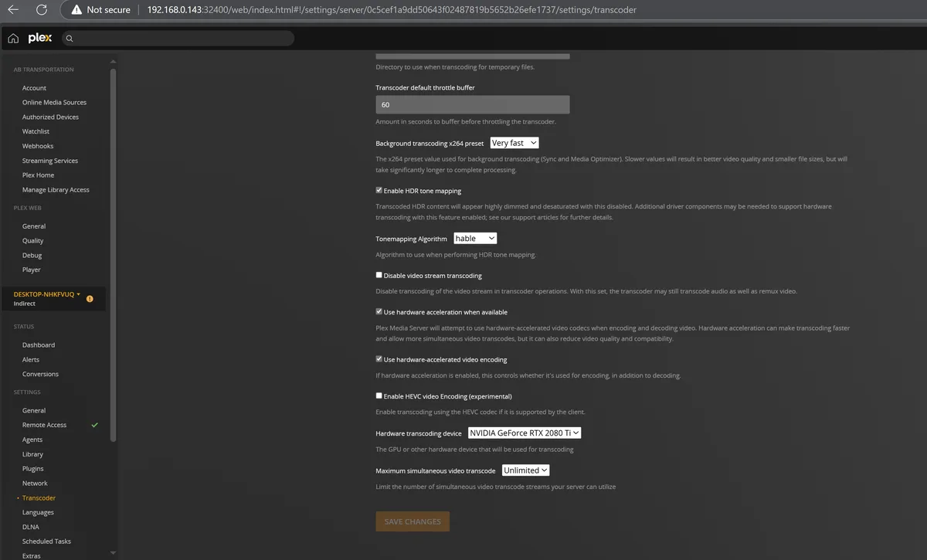Select the Transcoder settings entry
927x560 pixels.
[39, 498]
